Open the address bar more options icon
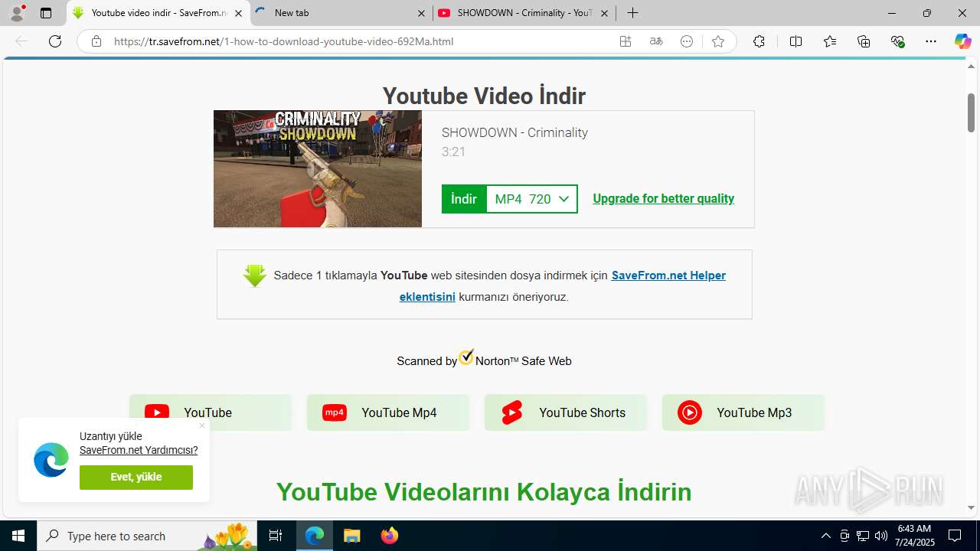Viewport: 980px width, 551px height. [687, 41]
